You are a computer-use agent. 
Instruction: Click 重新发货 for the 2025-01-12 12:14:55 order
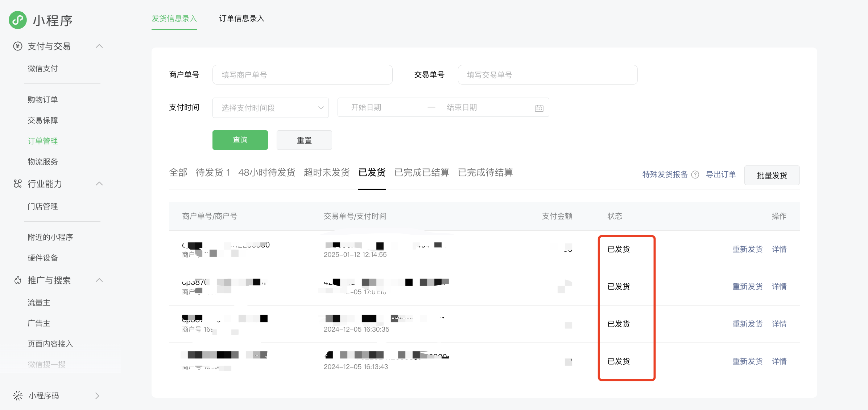(747, 249)
